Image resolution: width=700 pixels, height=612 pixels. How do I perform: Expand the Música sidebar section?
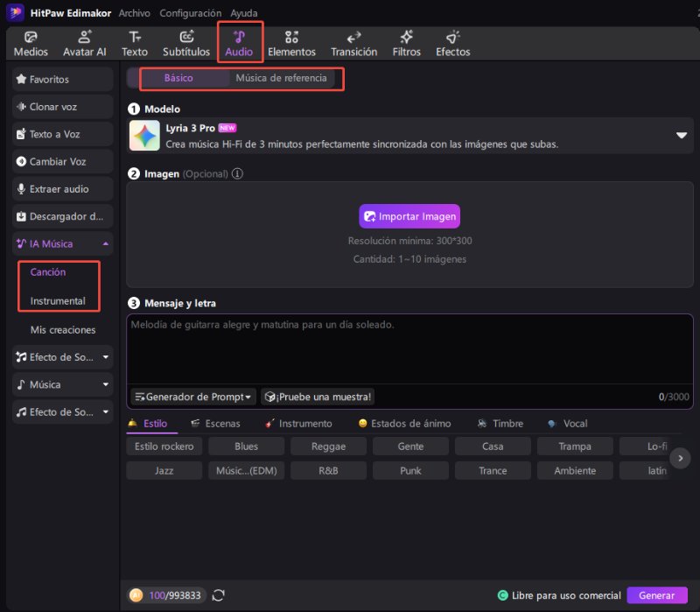tap(105, 384)
